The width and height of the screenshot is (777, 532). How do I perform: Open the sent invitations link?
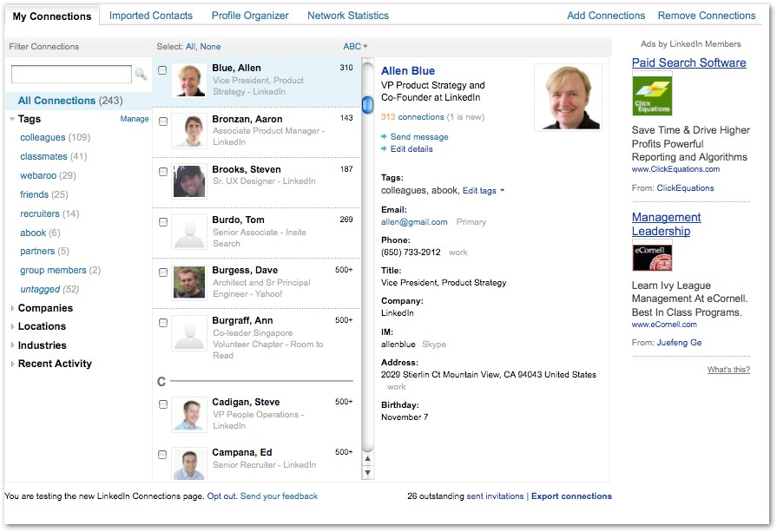click(495, 496)
